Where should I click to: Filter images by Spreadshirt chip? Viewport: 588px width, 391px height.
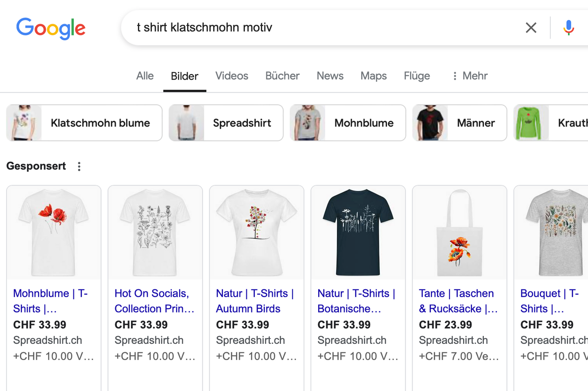226,123
